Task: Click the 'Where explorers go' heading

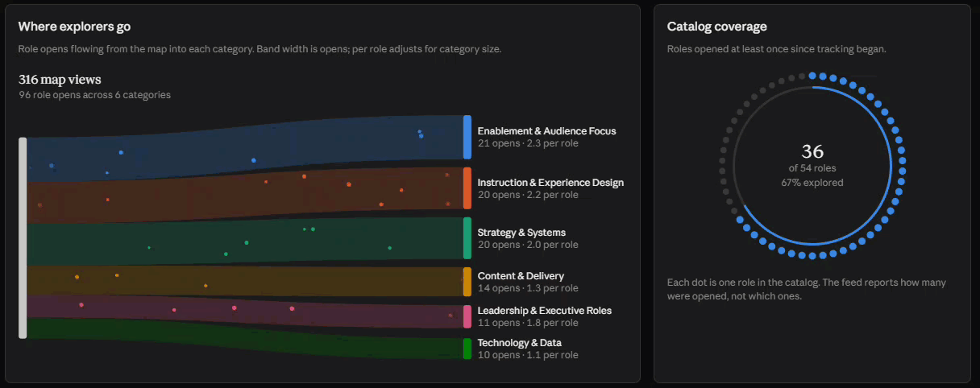Action: pos(74,27)
